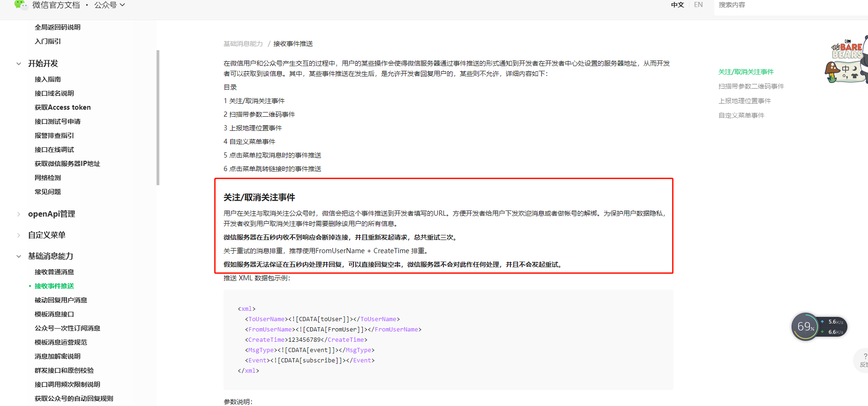868x406 pixels.
Task: Click 微信官方文档 site title
Action: (56, 5)
